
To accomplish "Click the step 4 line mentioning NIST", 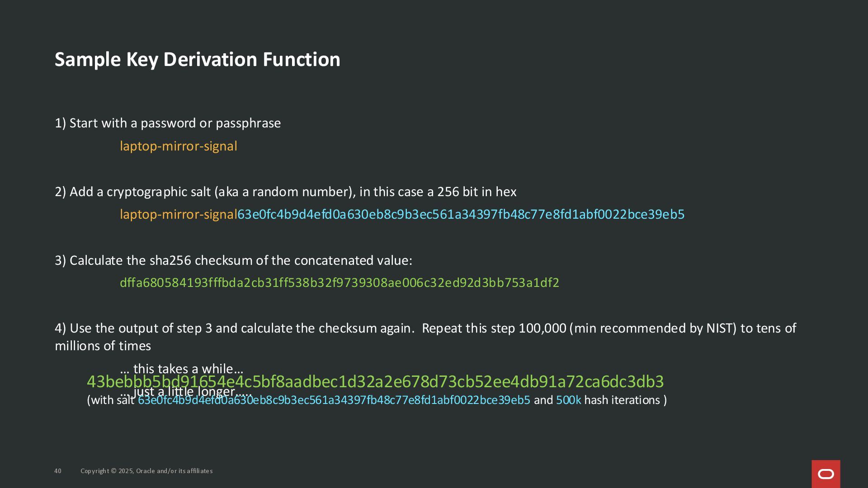I will tap(425, 328).
